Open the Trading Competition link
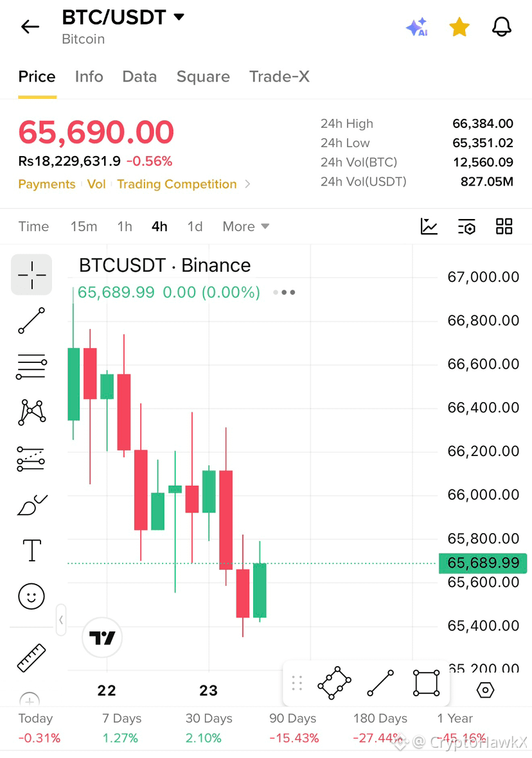This screenshot has width=532, height=758. [x=177, y=184]
